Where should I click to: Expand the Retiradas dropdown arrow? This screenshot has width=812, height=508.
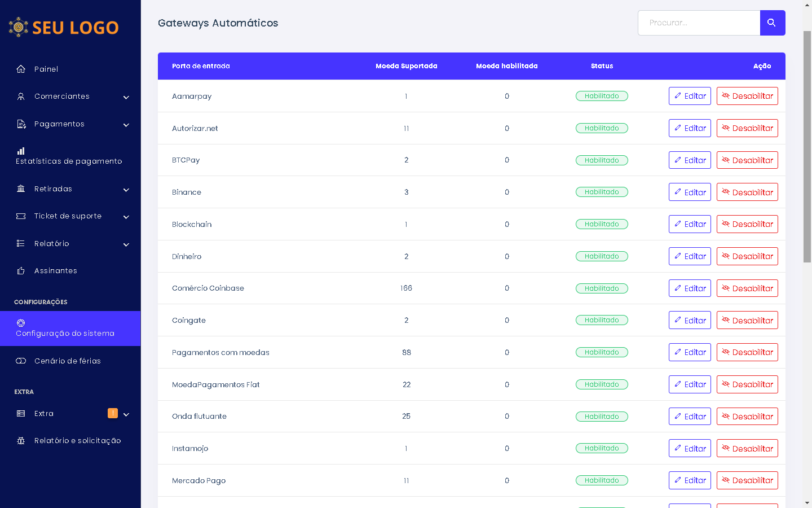(126, 190)
